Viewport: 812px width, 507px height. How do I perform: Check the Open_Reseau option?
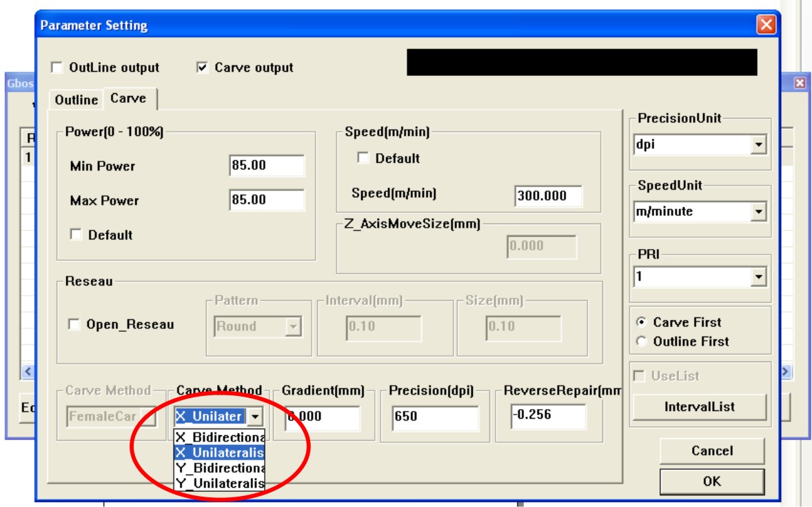(x=74, y=325)
